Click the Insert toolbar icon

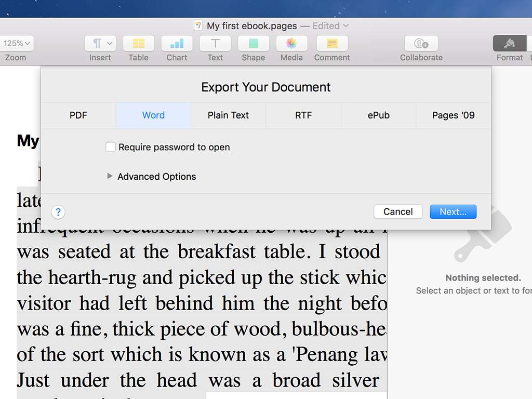tap(96, 44)
